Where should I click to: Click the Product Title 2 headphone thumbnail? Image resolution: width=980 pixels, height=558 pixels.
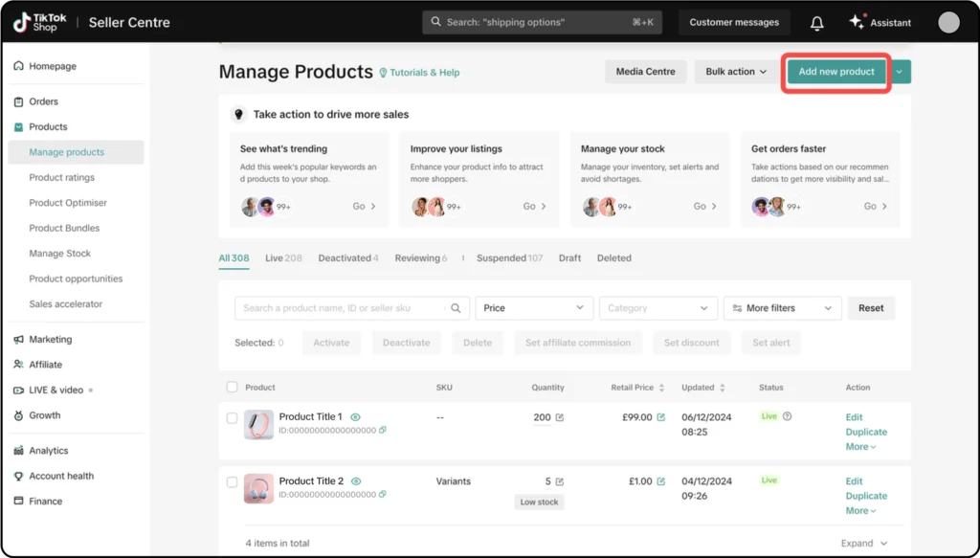click(258, 488)
